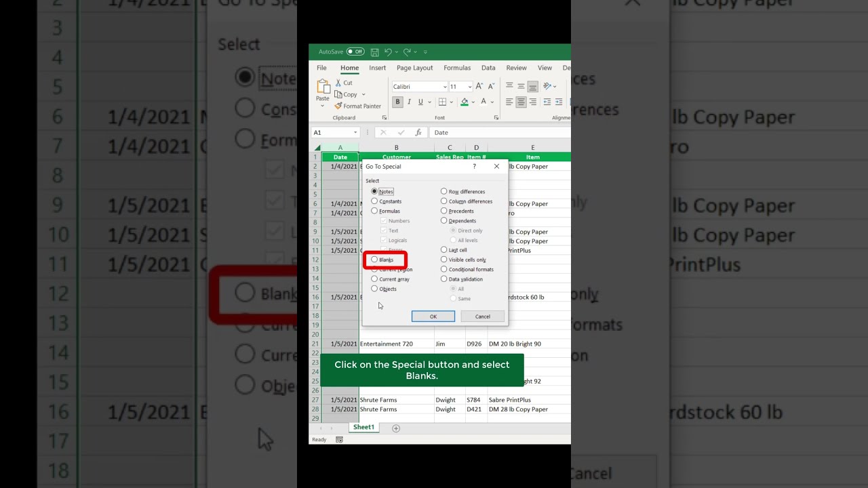The height and width of the screenshot is (488, 868).
Task: Increase the font size
Action: (479, 87)
